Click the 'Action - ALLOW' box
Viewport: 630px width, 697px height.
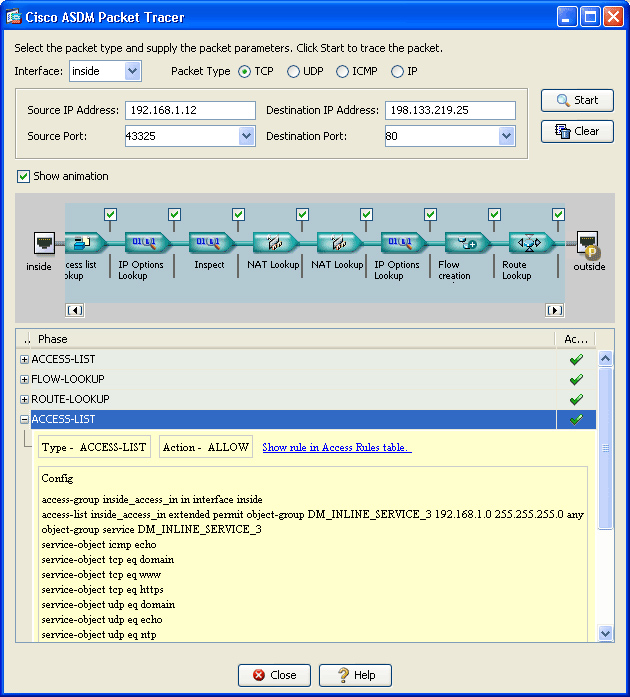[x=206, y=447]
